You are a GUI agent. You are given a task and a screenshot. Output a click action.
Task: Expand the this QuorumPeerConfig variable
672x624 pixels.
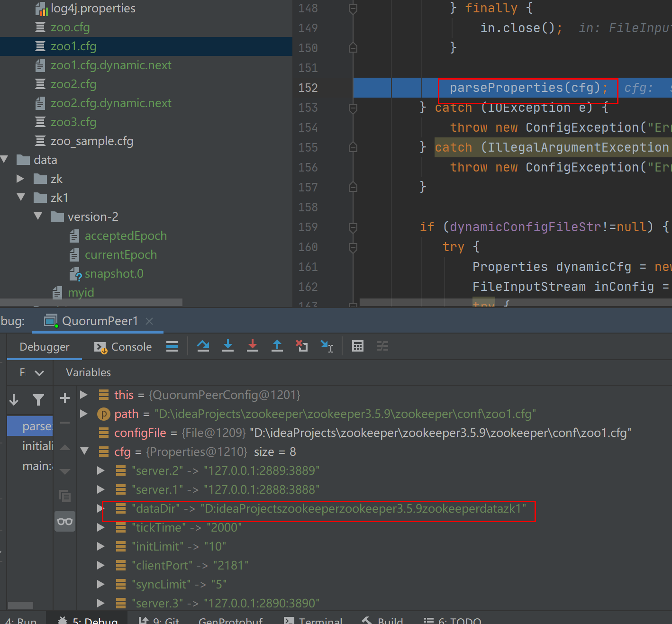pos(84,394)
